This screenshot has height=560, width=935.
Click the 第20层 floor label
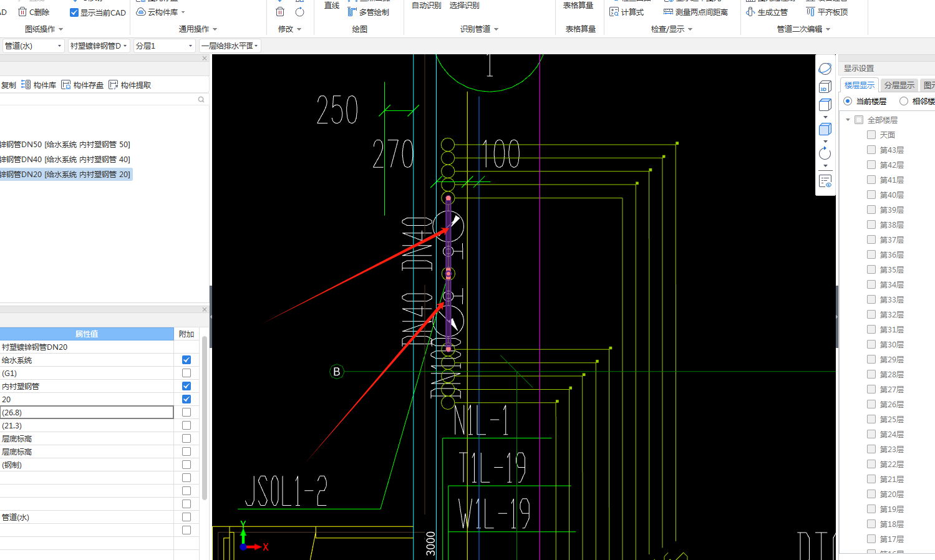(x=891, y=494)
